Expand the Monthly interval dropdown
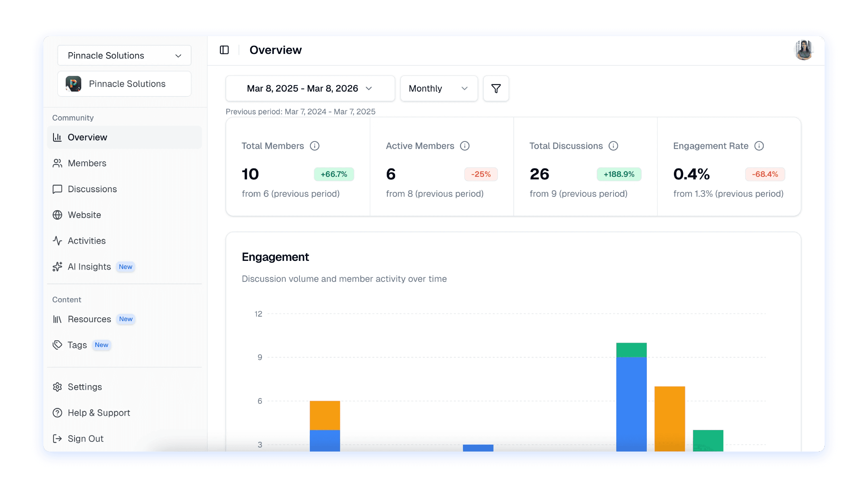The image size is (868, 488). coord(439,89)
